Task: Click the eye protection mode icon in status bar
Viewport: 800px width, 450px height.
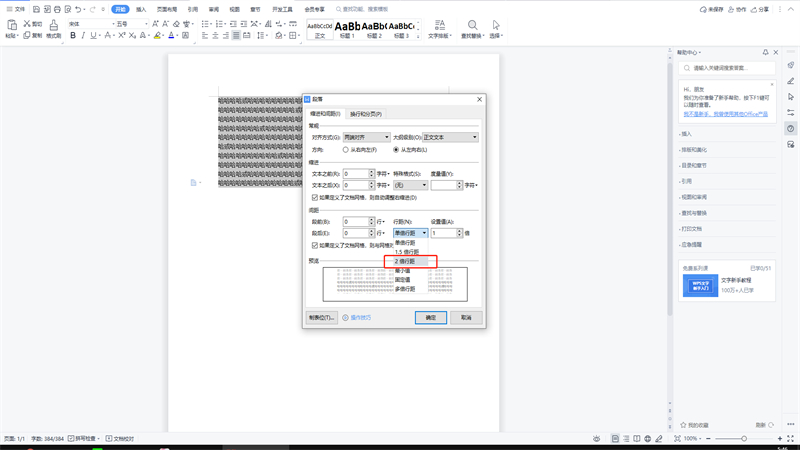Action: click(x=596, y=439)
